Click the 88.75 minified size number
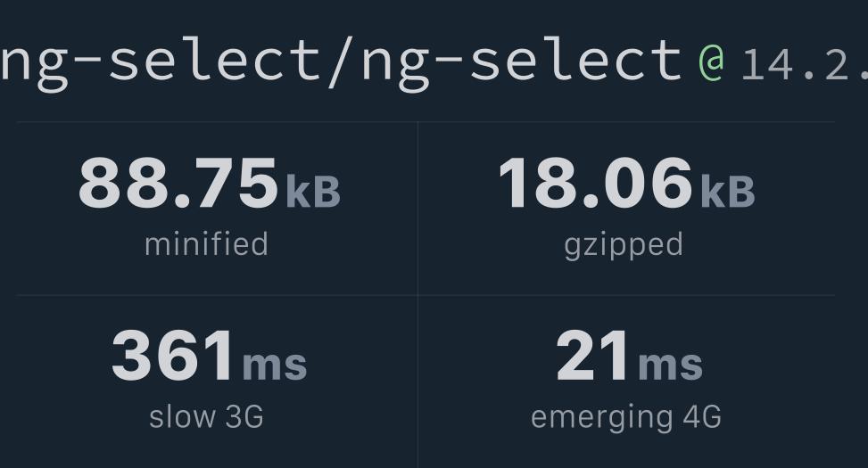 click(178, 184)
